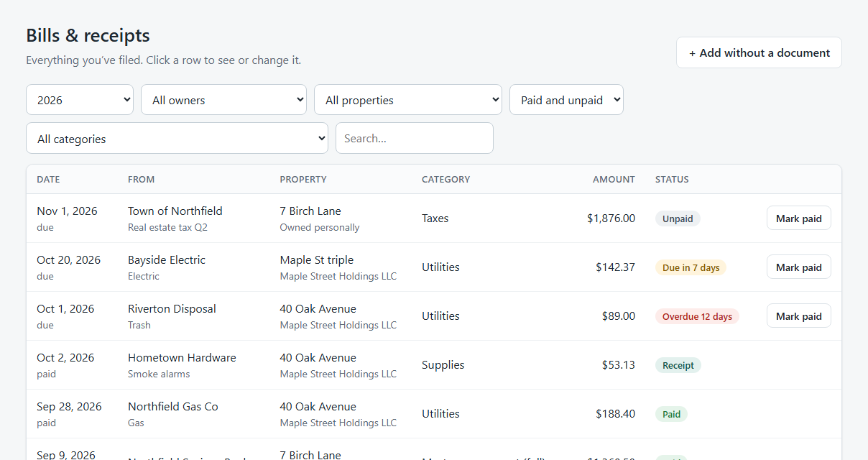Click the FROM column header
Viewport: 868px width, 460px height.
pyautogui.click(x=141, y=180)
